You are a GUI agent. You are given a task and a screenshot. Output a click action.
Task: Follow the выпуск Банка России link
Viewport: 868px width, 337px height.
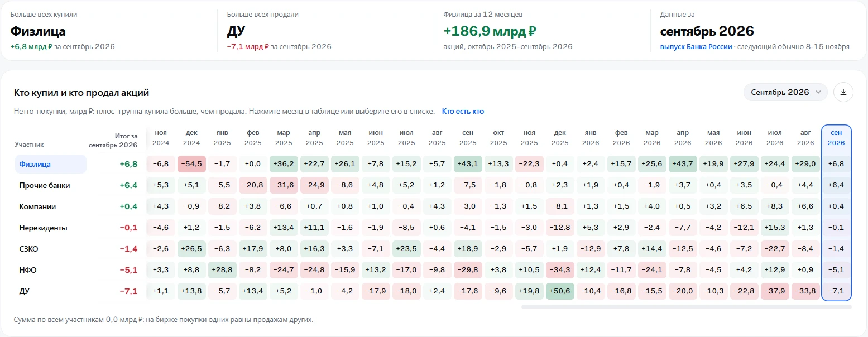[x=696, y=47]
